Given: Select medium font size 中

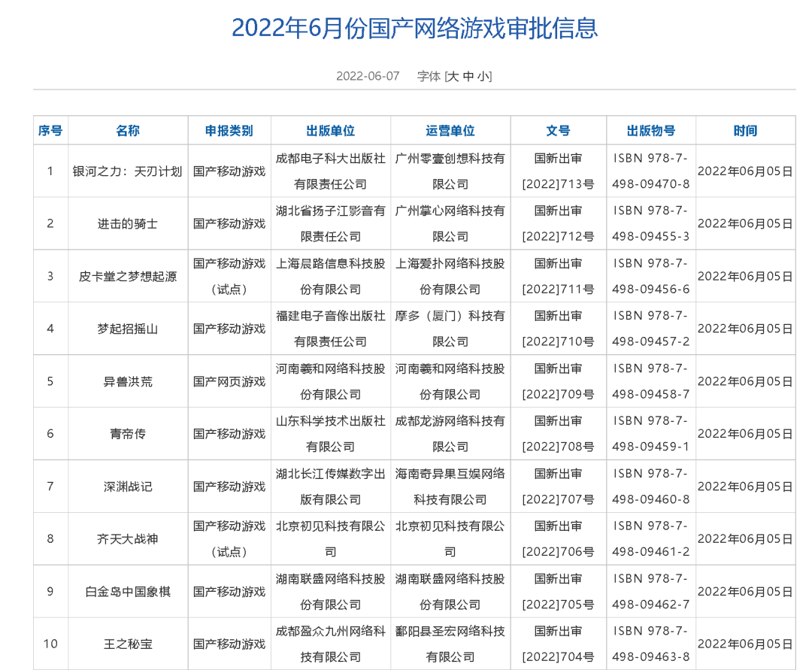Looking at the screenshot, I should coord(468,77).
